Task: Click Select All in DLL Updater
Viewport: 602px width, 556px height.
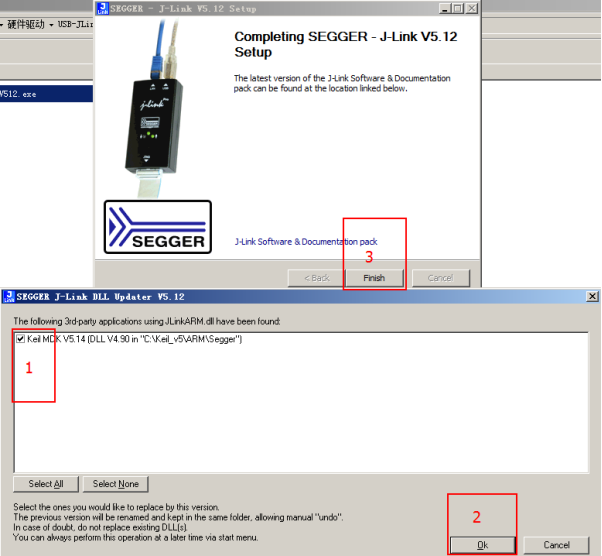Action: click(x=46, y=484)
